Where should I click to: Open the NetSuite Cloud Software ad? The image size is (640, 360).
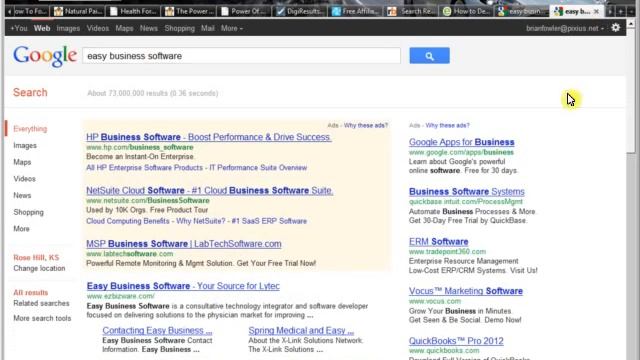click(x=209, y=191)
